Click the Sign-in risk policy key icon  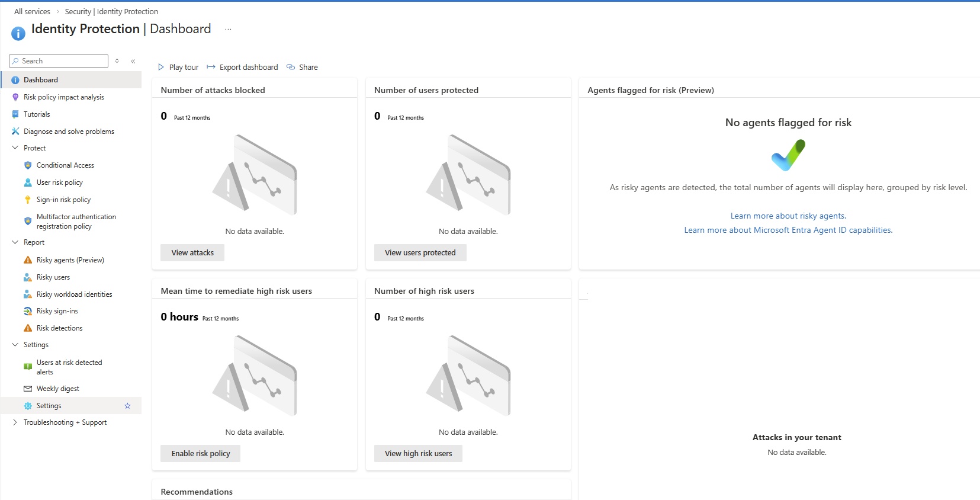28,200
